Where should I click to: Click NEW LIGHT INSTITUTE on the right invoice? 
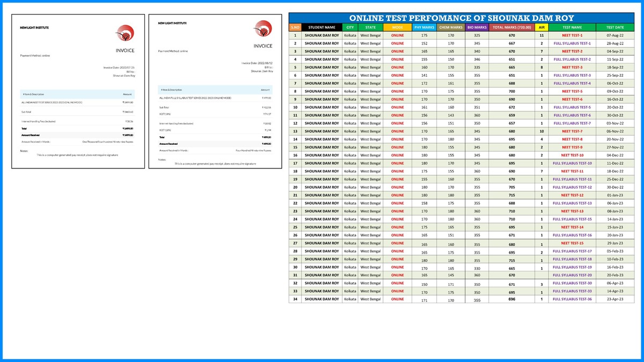click(x=172, y=23)
